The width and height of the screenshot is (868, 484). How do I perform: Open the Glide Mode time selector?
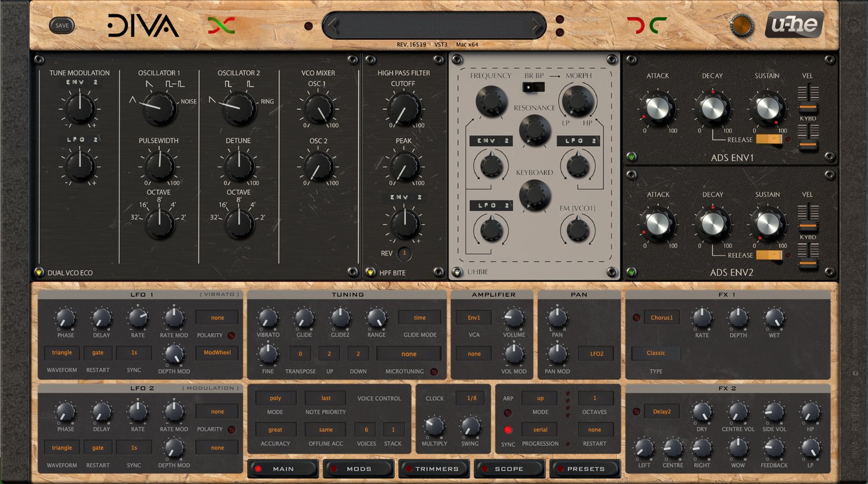tap(420, 317)
